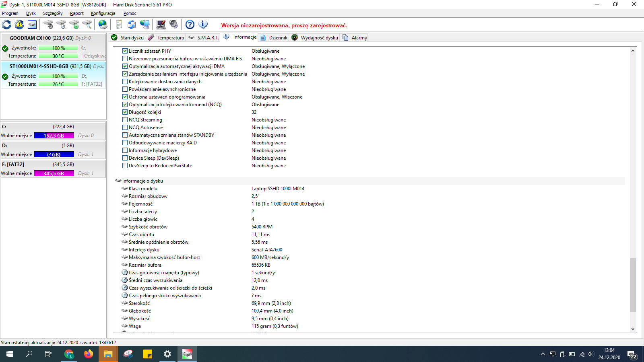Show hidden system tray icons chevron
Viewport: 644px width, 362px height.
pyautogui.click(x=543, y=354)
